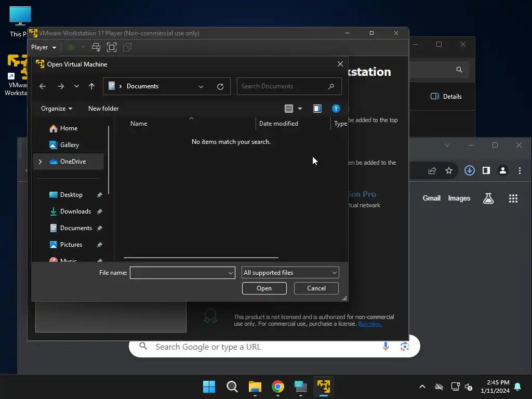Screen dimensions: 532x399
Task: Expand the address bar history dropdown
Action: (201, 87)
